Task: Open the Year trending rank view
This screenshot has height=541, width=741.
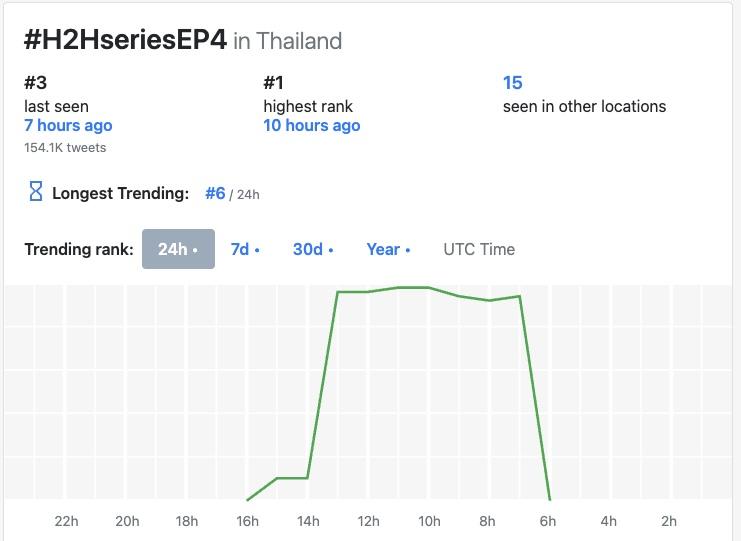Action: point(388,249)
